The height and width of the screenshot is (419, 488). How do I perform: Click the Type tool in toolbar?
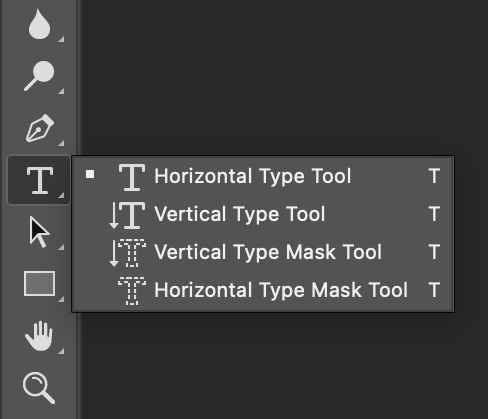coord(39,180)
